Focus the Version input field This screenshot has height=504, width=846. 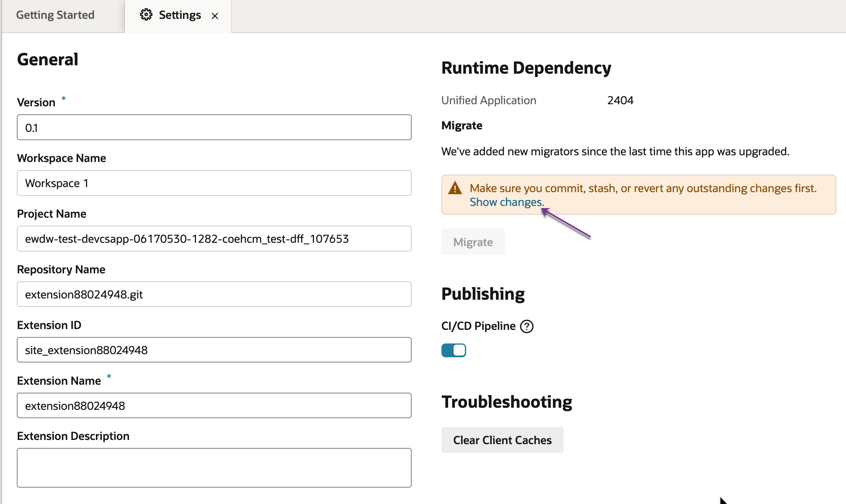point(214,128)
